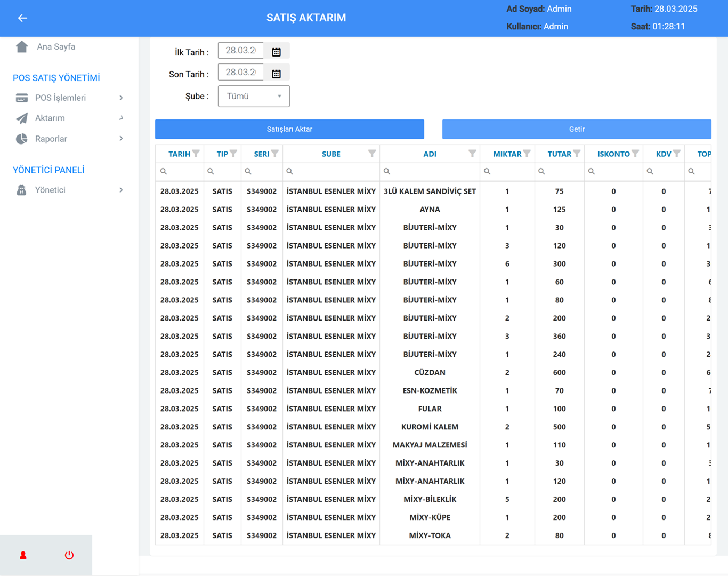728x576 pixels.
Task: Click the MIKTAR column search box
Action: point(507,172)
